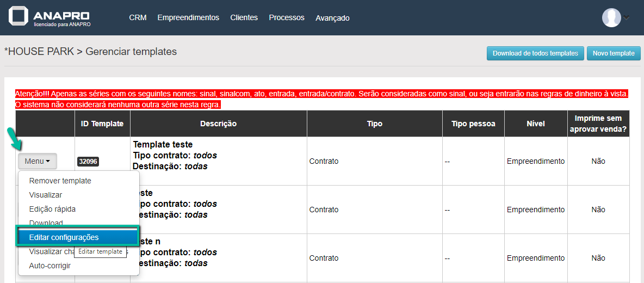Open the user profile avatar menu
Image resolution: width=644 pixels, height=283 pixels.
point(611,17)
